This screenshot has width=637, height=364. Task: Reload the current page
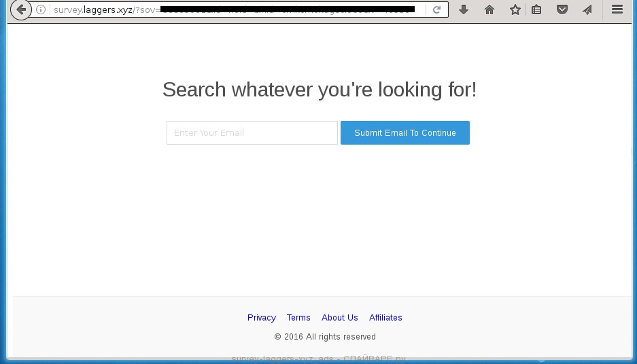pyautogui.click(x=436, y=10)
